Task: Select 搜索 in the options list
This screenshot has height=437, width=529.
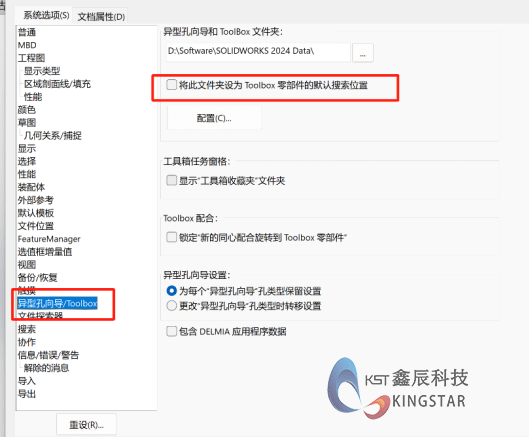Action: click(27, 329)
